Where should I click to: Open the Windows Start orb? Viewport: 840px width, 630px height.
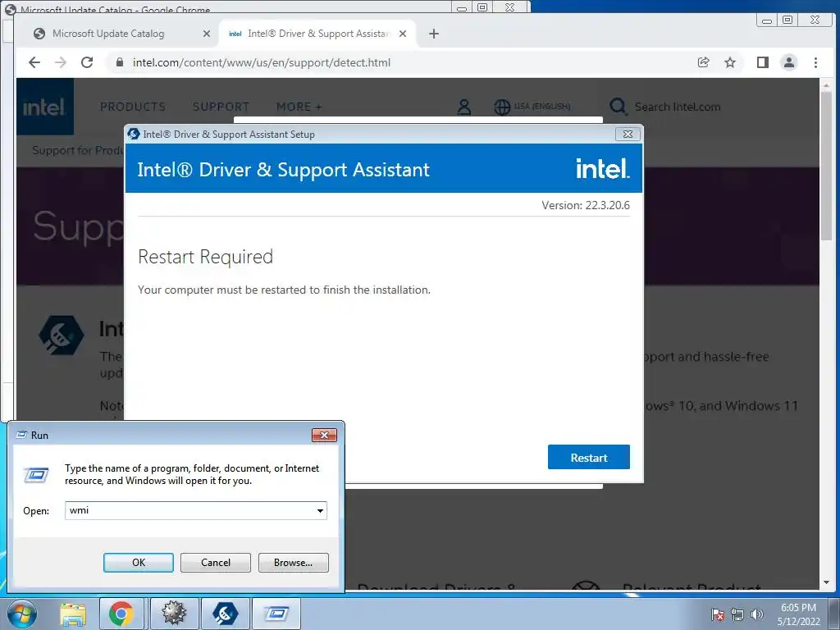pyautogui.click(x=21, y=614)
